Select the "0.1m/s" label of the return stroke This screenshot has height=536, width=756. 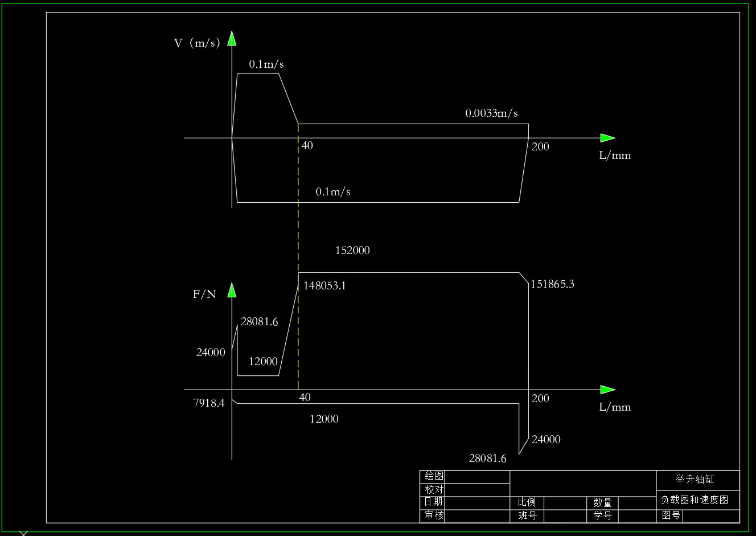[333, 192]
